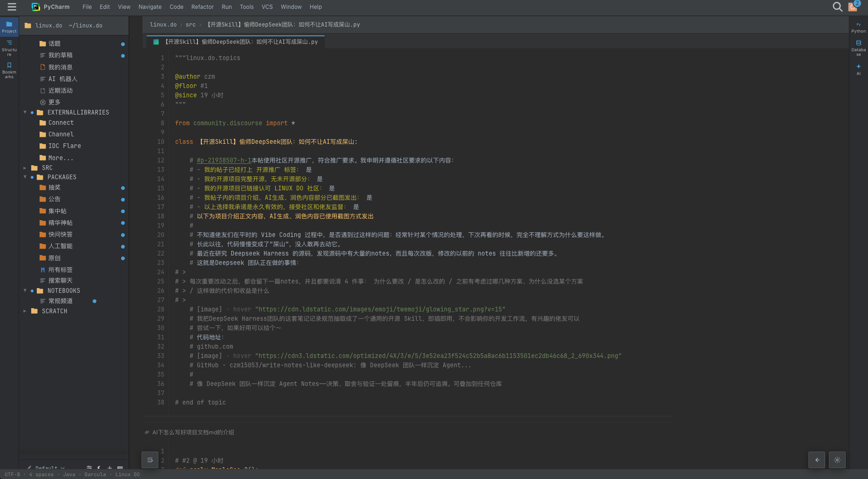The image size is (868, 479).
Task: Collapse the EXTERNALLIBRARIES node
Action: click(x=25, y=113)
